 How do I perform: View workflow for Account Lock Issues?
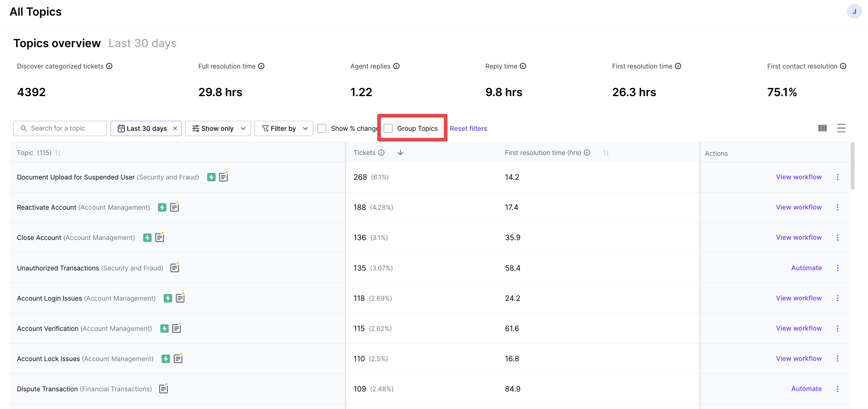tap(798, 358)
